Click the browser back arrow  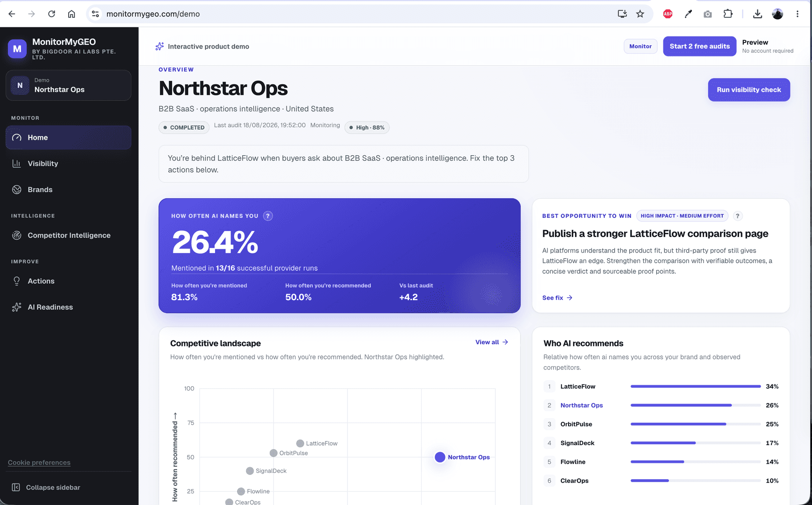12,14
